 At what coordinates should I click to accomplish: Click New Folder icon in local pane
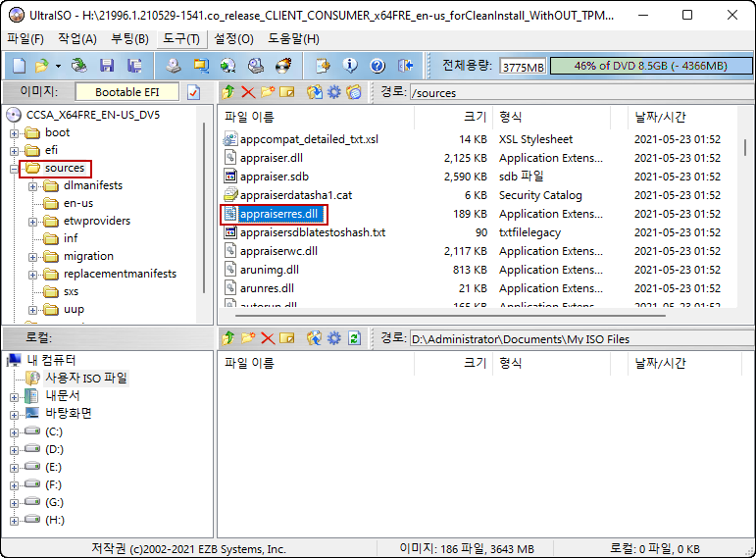coord(248,338)
